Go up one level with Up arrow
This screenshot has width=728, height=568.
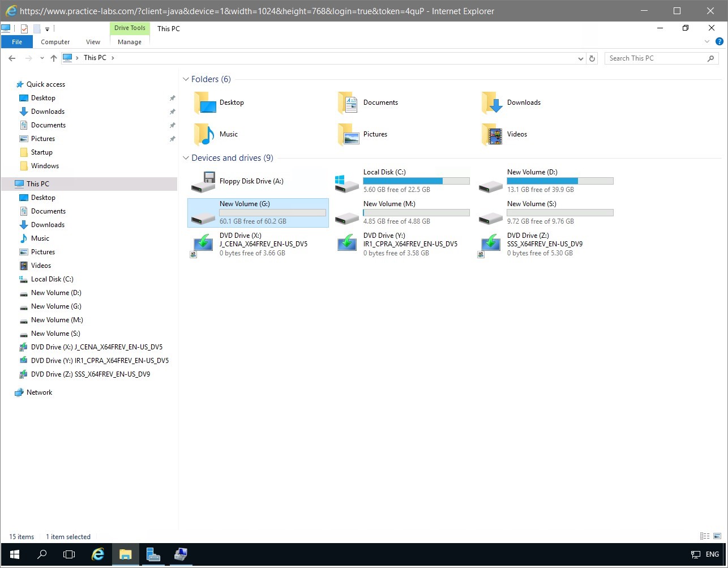click(x=54, y=58)
